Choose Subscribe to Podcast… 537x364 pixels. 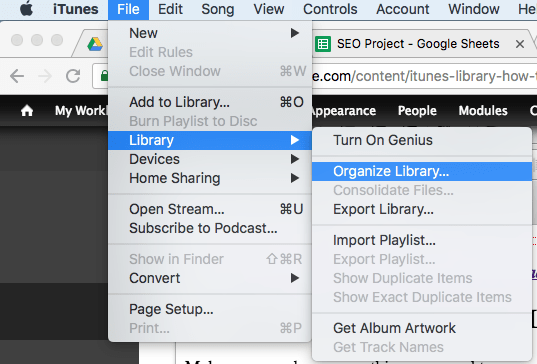210,228
